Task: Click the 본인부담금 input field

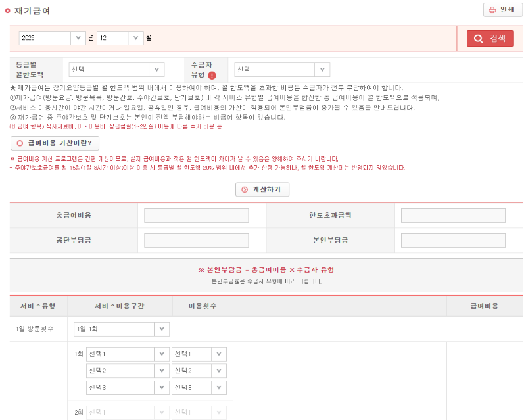Action: pos(452,239)
